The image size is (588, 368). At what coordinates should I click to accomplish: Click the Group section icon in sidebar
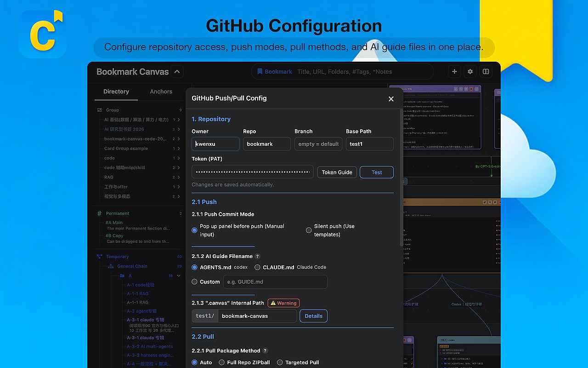click(x=99, y=110)
